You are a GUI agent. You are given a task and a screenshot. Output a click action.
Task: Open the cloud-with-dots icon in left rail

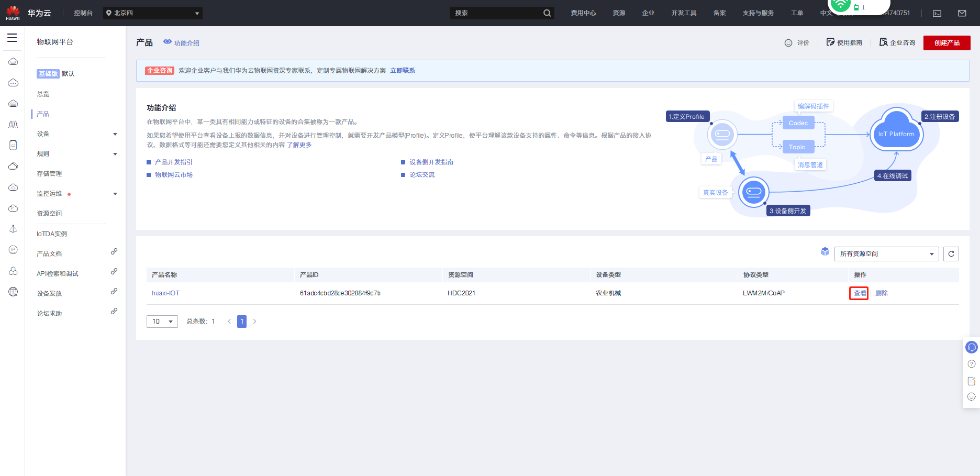coord(13,83)
